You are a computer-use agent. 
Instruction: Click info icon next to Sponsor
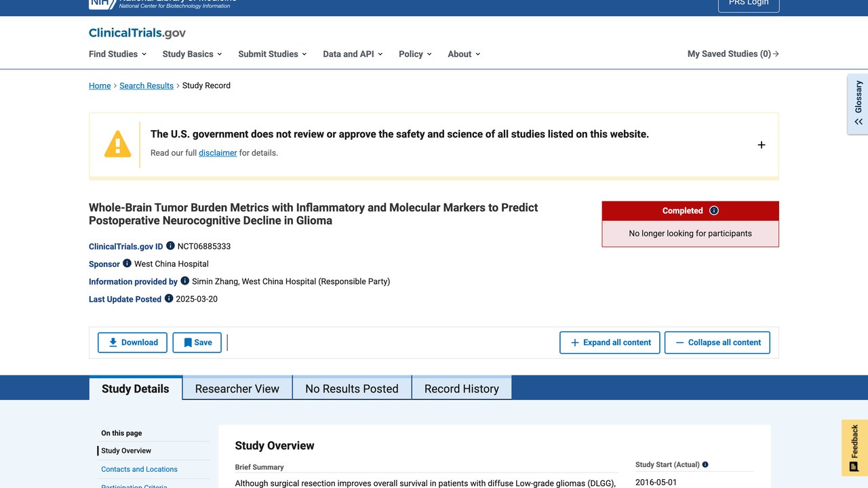point(127,263)
